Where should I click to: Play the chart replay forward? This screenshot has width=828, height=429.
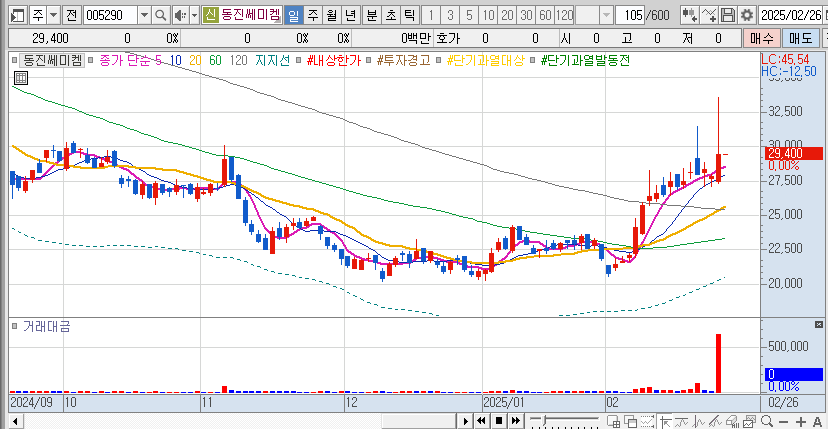pos(466,421)
